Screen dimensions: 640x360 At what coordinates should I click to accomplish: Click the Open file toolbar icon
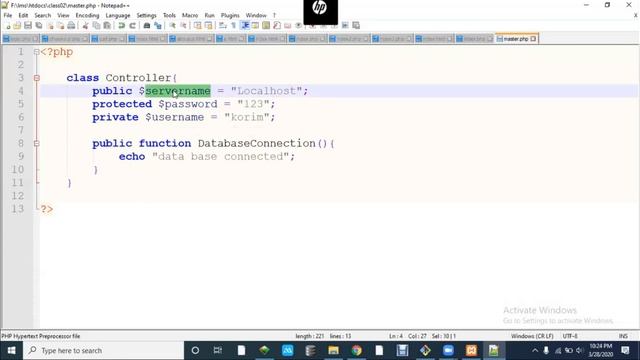17,26
